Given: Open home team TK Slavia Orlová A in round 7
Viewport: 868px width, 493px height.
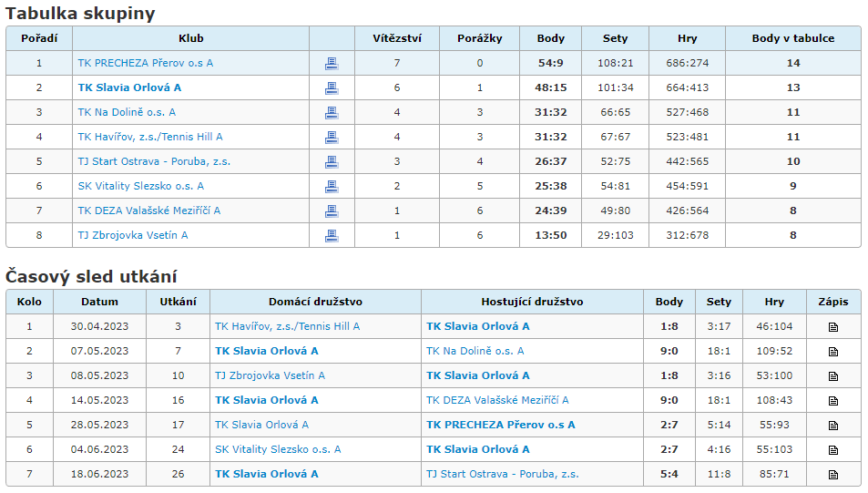Looking at the screenshot, I should (267, 474).
